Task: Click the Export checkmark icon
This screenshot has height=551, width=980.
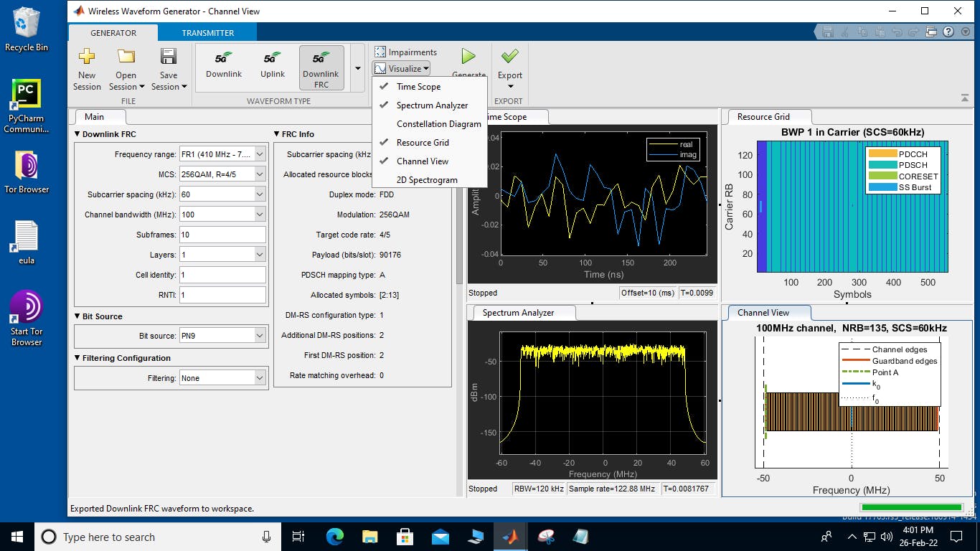Action: [x=510, y=56]
